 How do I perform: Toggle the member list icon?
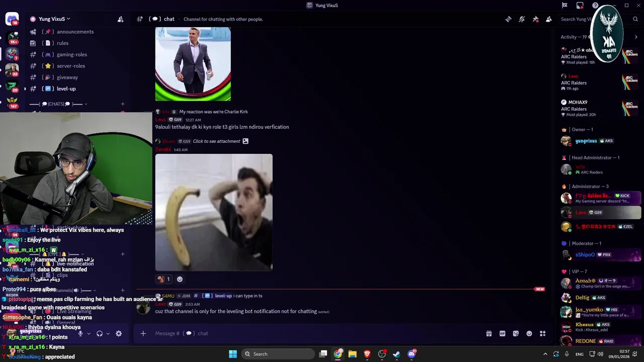(x=548, y=19)
